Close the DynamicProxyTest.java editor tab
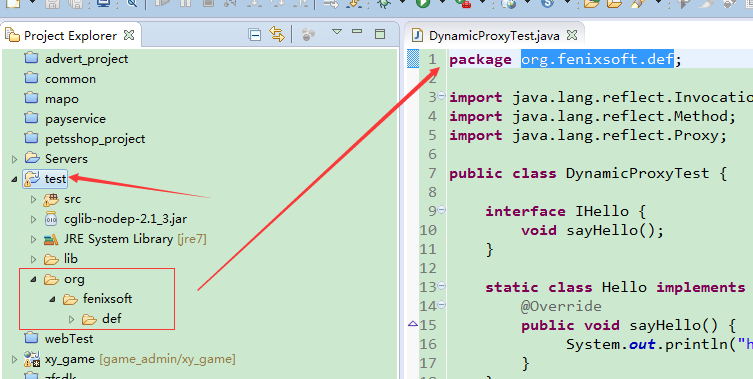The image size is (753, 379). tap(571, 35)
